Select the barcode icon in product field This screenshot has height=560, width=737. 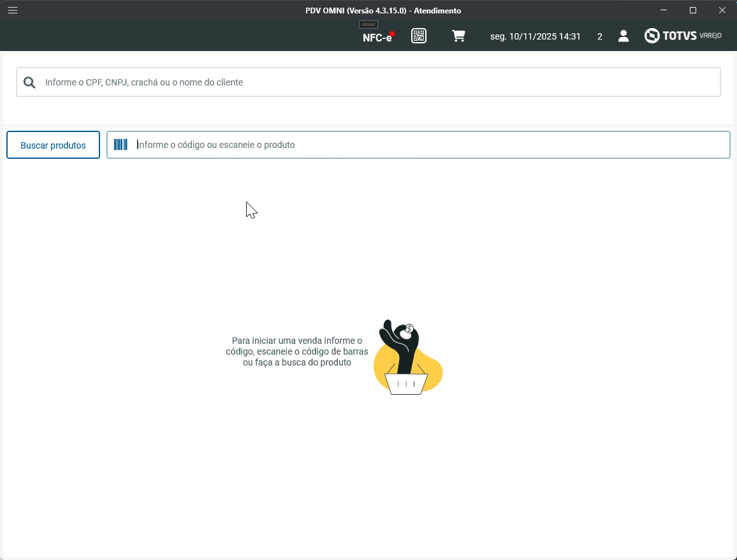point(120,144)
